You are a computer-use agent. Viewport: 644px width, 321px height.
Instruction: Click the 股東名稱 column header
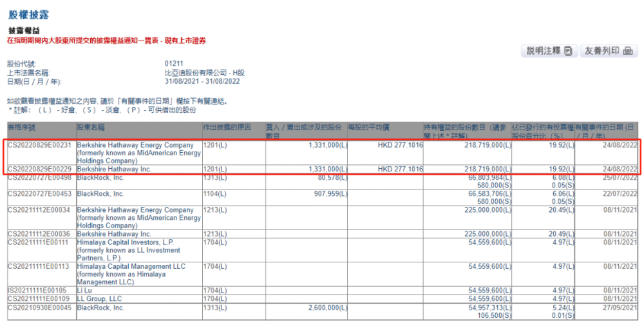click(91, 128)
